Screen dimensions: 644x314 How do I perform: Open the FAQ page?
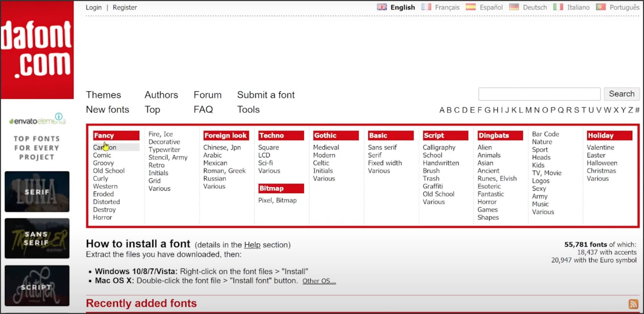click(203, 109)
